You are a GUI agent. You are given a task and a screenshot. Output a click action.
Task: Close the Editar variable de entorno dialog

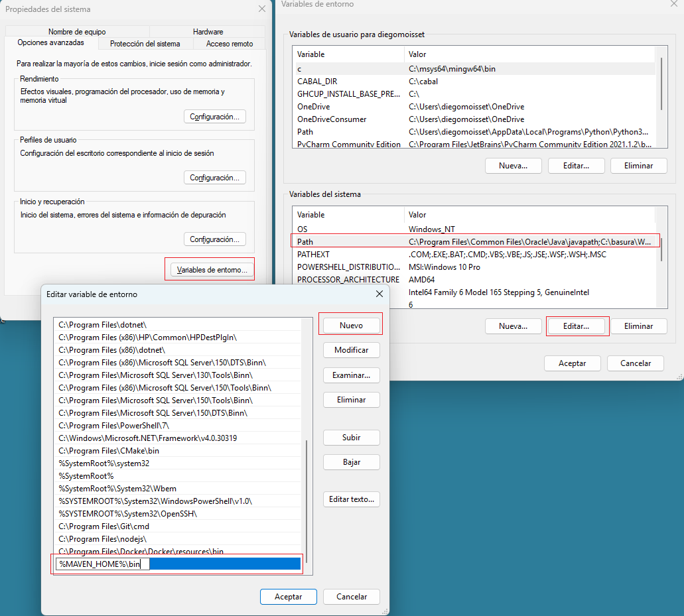[x=379, y=294]
